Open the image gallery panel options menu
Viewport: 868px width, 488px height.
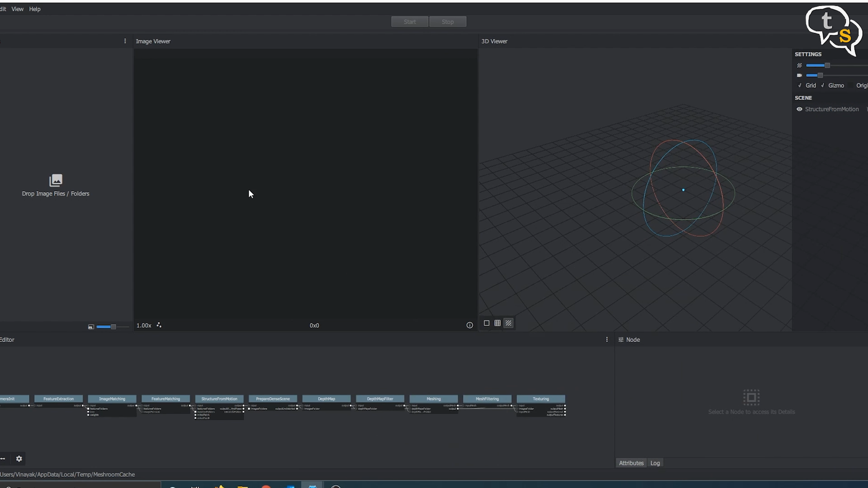click(x=125, y=41)
